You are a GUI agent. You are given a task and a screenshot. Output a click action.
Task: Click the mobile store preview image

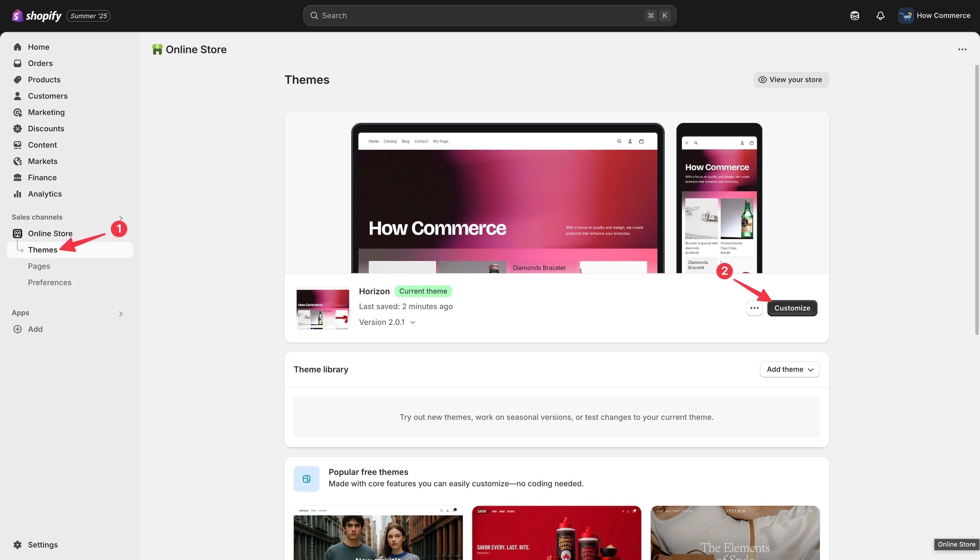(719, 198)
